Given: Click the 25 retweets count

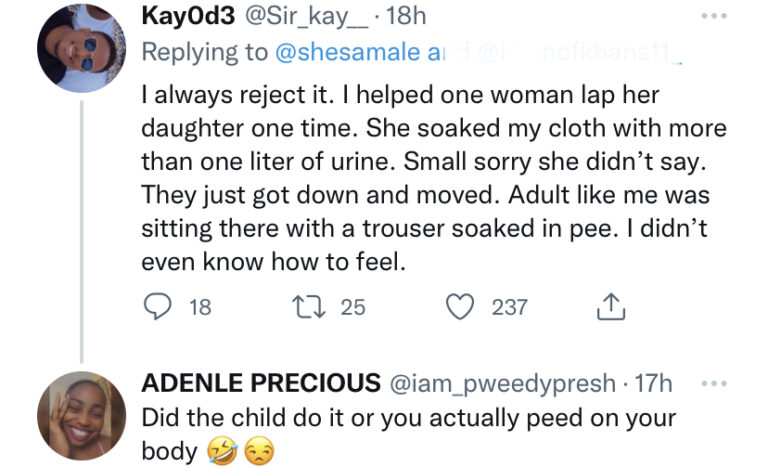Looking at the screenshot, I should tap(353, 307).
